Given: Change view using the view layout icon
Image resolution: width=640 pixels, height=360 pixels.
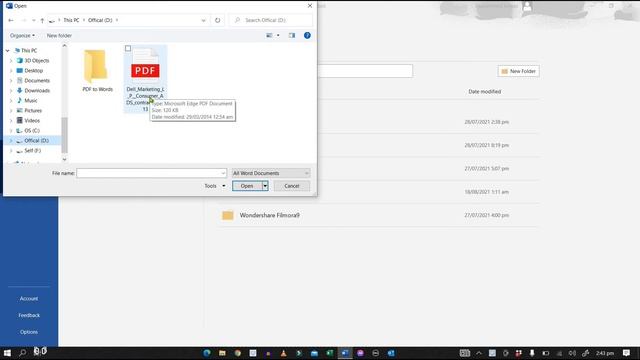Looking at the screenshot, I should [269, 36].
